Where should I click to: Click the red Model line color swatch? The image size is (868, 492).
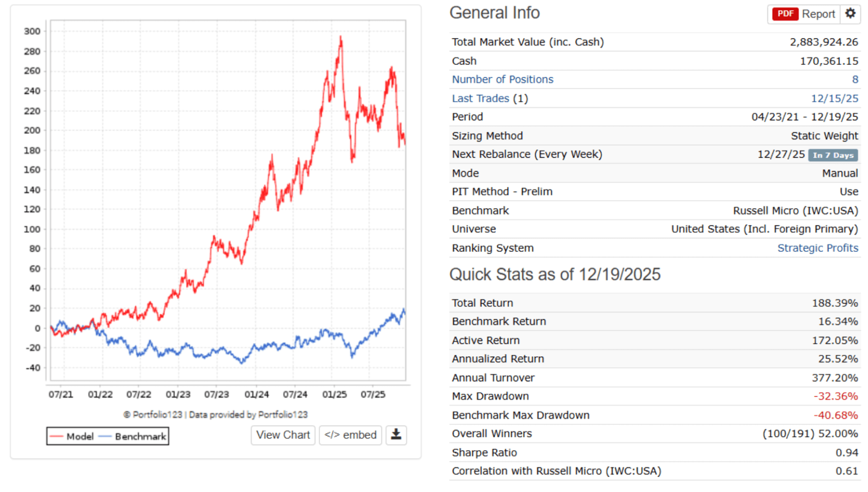click(x=56, y=436)
